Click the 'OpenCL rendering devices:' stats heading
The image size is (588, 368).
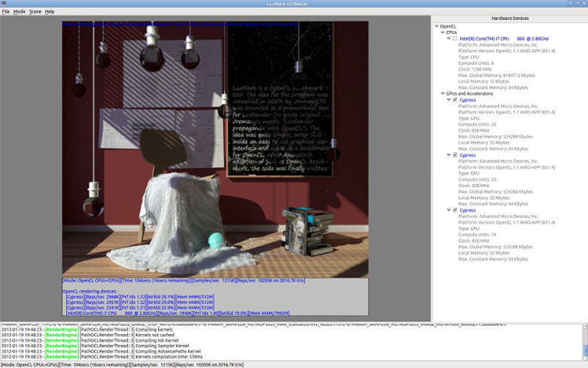click(x=89, y=291)
